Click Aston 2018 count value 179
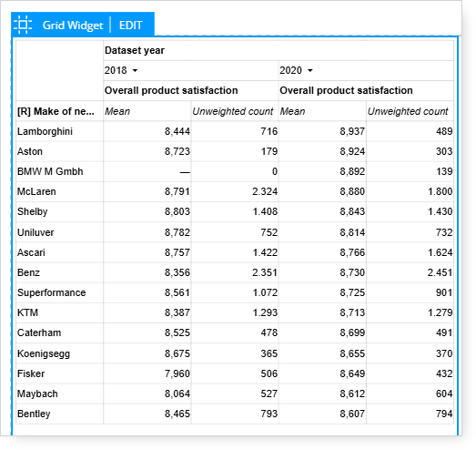Image resolution: width=476 pixels, height=450 pixels. pyautogui.click(x=269, y=151)
